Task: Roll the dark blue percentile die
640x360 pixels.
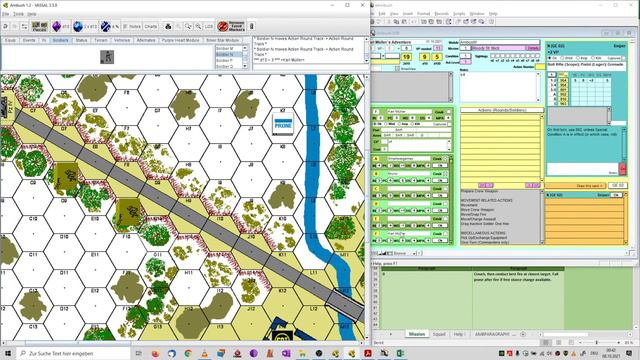Action: click(x=110, y=27)
